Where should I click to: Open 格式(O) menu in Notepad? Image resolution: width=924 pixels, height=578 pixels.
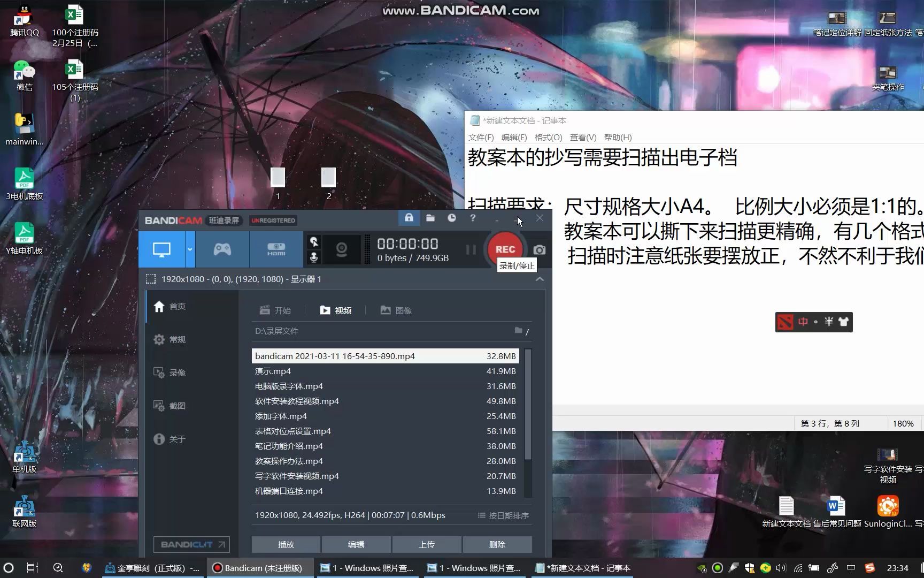click(549, 137)
